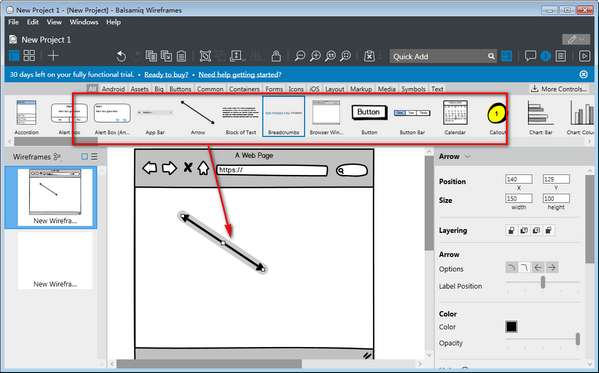Open full screen presentation play icon
Image resolution: width=599 pixels, height=373 pixels.
pyautogui.click(x=584, y=56)
